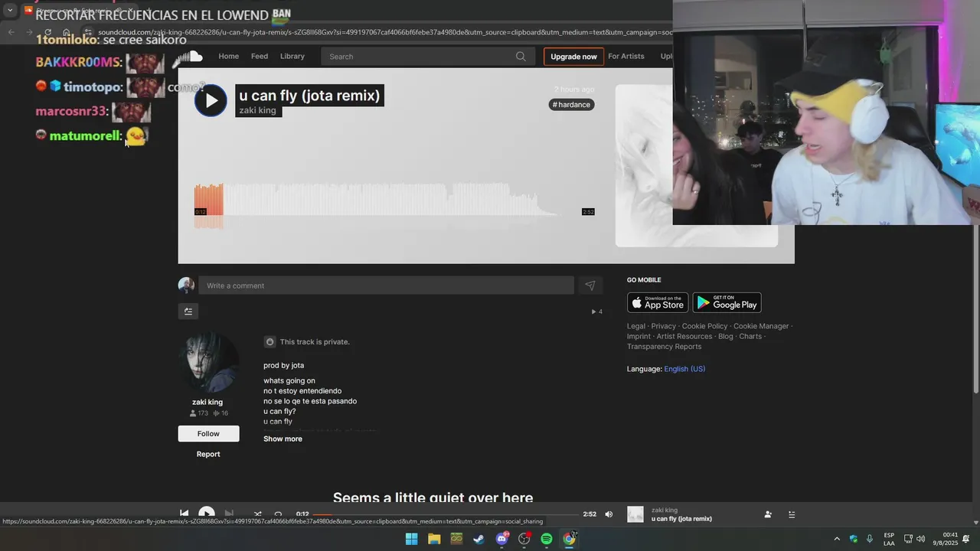Open Windows Start menu
The width and height of the screenshot is (980, 551).
[x=411, y=539]
